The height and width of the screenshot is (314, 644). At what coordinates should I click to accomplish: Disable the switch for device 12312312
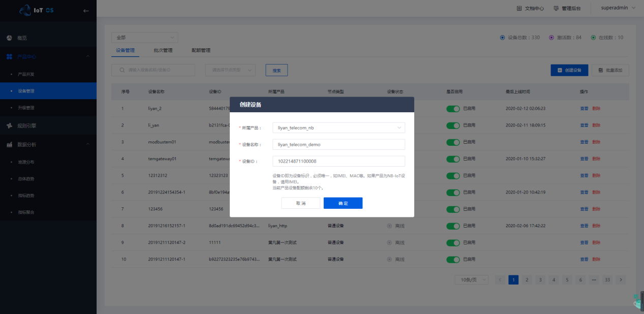(x=453, y=176)
